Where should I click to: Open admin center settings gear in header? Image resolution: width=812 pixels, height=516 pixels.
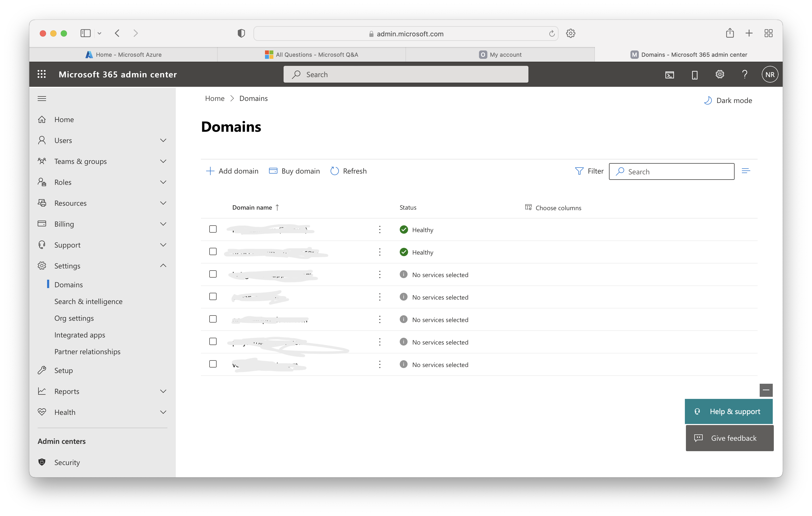point(720,74)
